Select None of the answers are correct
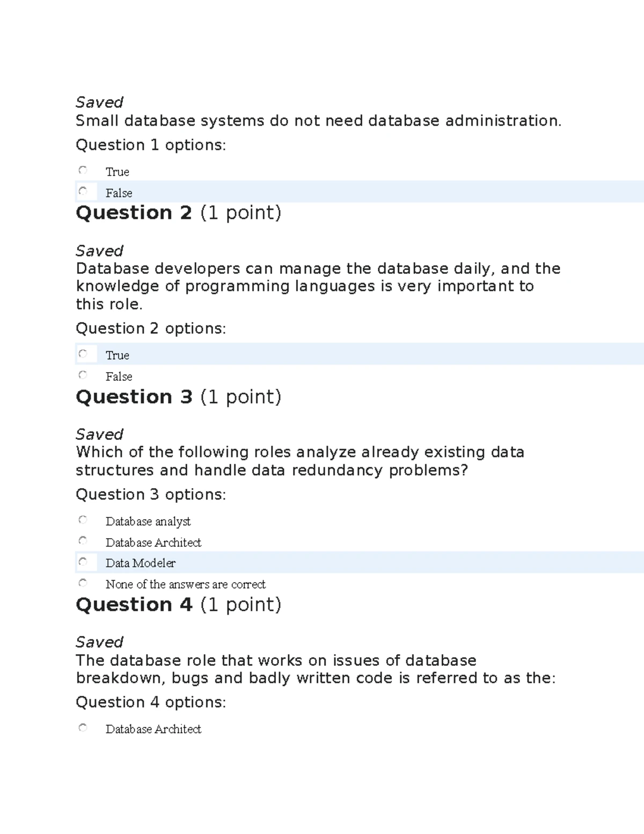Image resolution: width=644 pixels, height=834 pixels. pos(83,583)
